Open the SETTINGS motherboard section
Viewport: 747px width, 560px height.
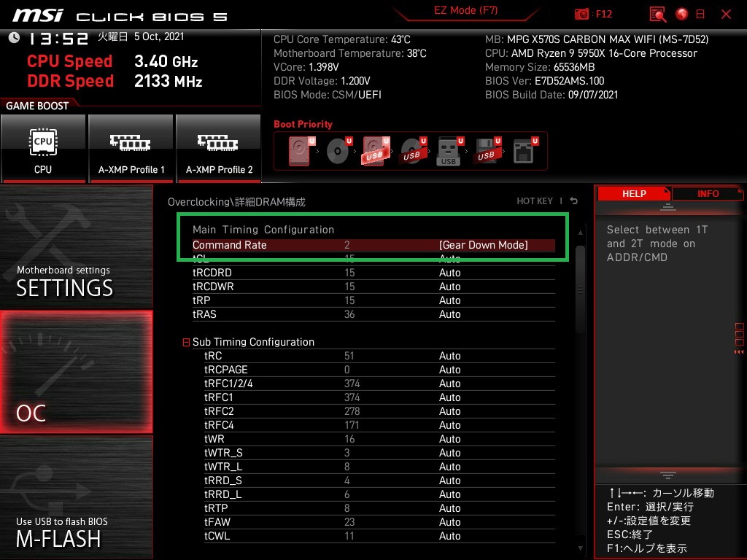coord(76,246)
